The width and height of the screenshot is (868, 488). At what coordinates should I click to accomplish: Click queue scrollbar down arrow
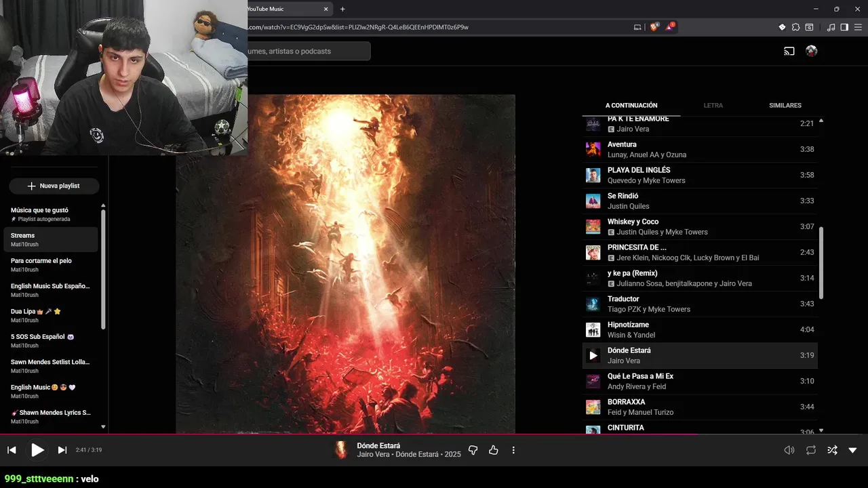pos(821,430)
